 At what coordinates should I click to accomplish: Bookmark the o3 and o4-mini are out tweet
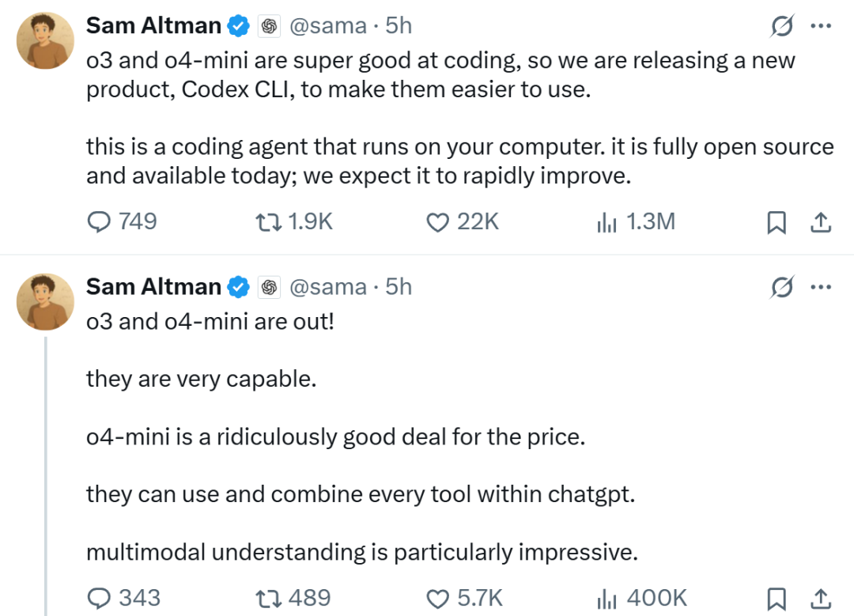[777, 599]
